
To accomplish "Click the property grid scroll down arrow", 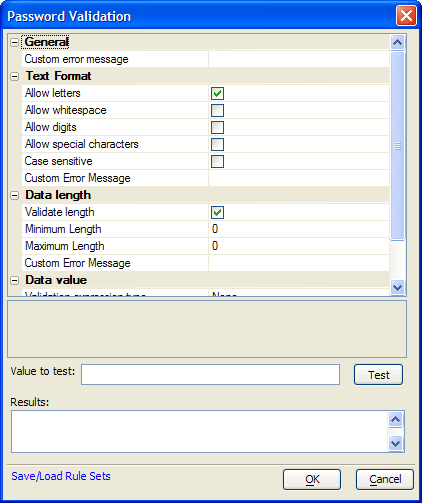I will [x=397, y=287].
